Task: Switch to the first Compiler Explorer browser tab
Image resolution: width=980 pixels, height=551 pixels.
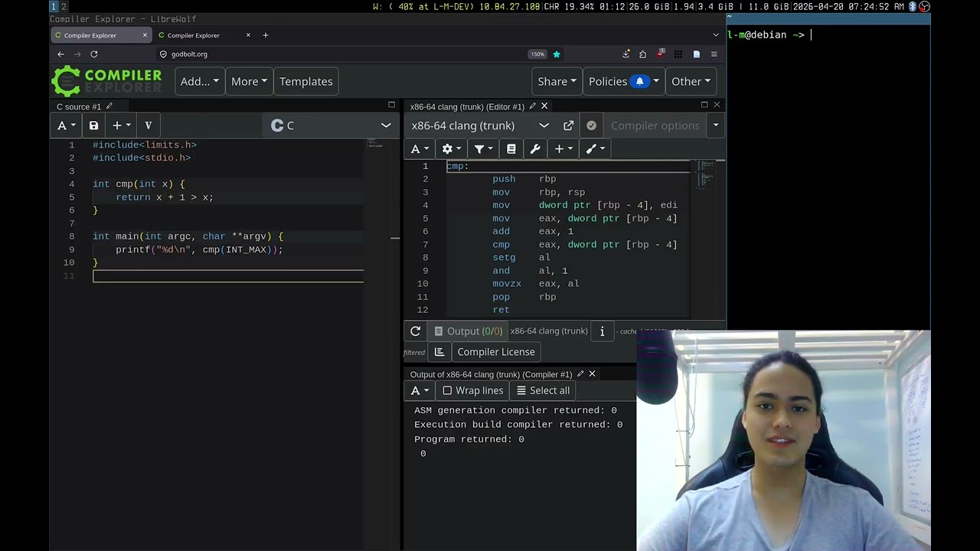Action: tap(100, 35)
